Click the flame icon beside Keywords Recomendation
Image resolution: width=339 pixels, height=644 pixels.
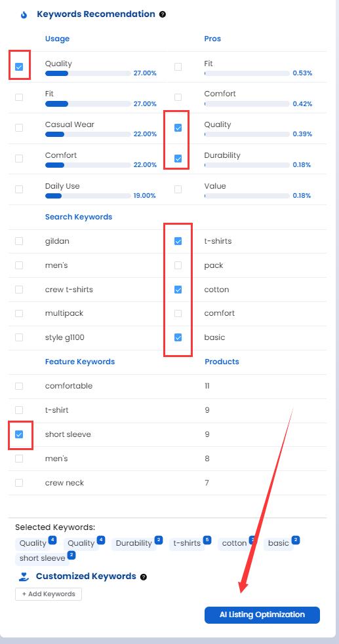click(24, 15)
